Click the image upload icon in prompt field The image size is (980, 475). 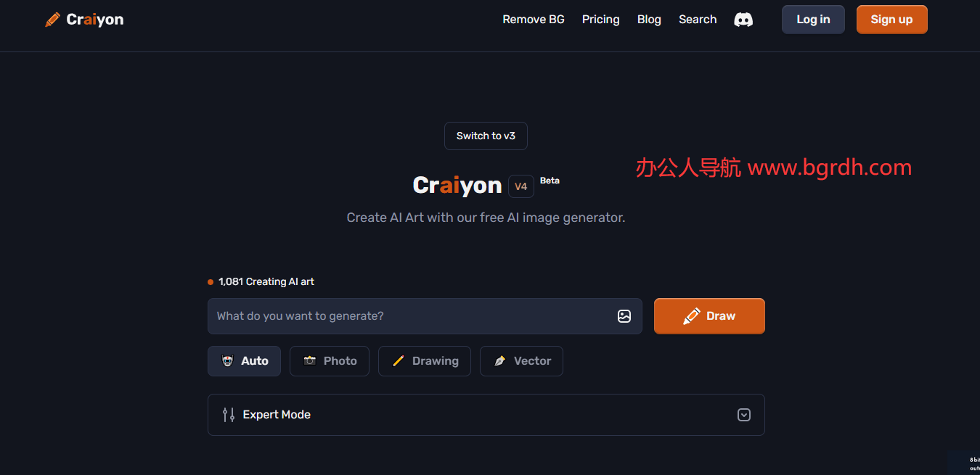pyautogui.click(x=624, y=315)
